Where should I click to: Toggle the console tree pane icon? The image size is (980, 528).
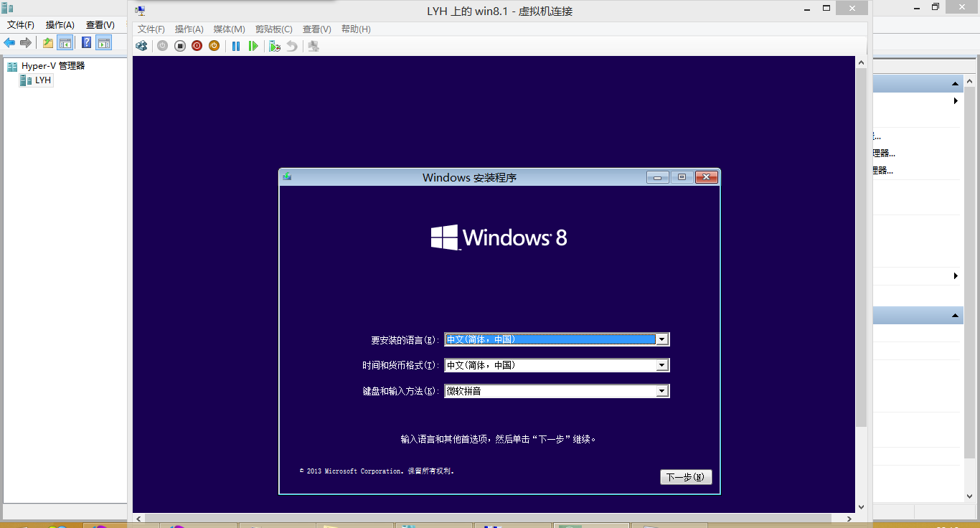pos(65,43)
